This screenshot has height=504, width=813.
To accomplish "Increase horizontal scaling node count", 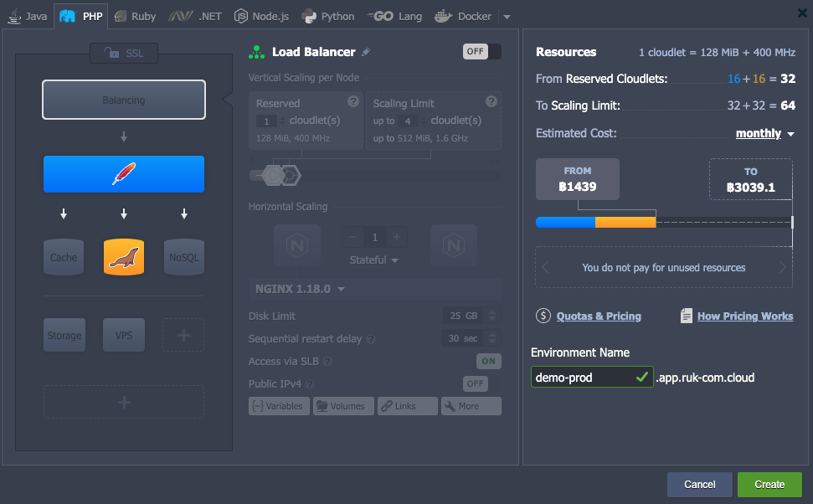I will [x=397, y=237].
